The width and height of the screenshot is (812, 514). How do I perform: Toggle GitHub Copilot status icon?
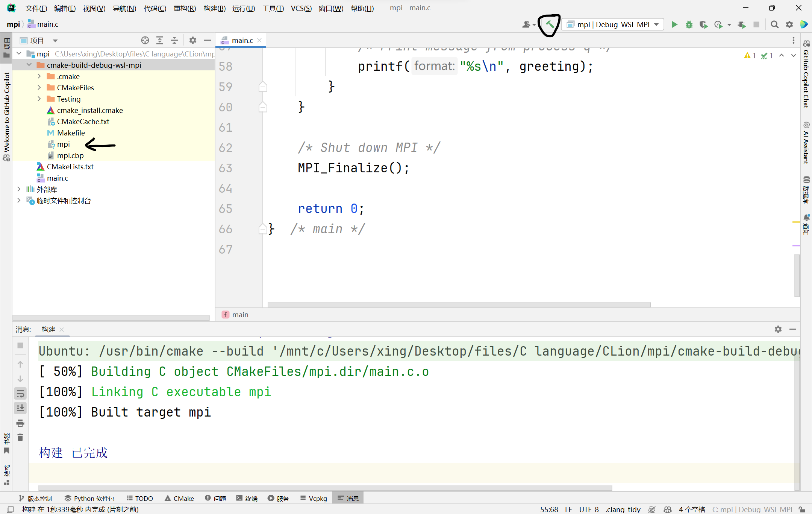coord(668,509)
